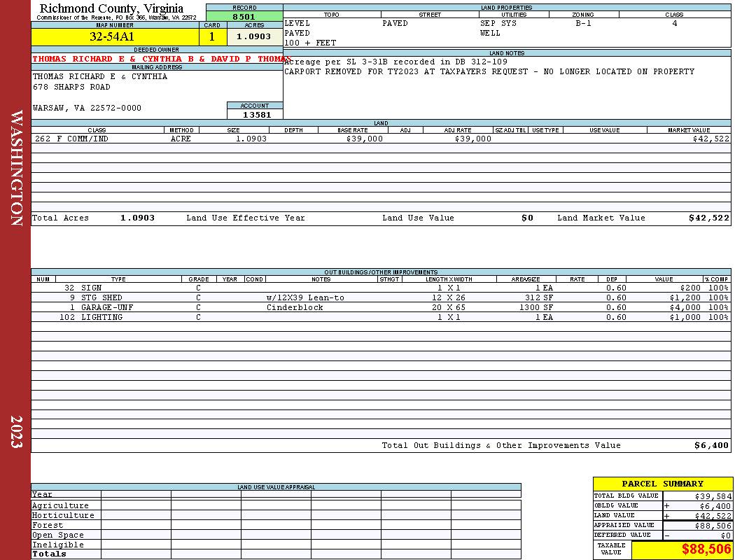Click Total Acres value 1.0903
Image resolution: width=735 pixels, height=560 pixels.
pyautogui.click(x=137, y=218)
